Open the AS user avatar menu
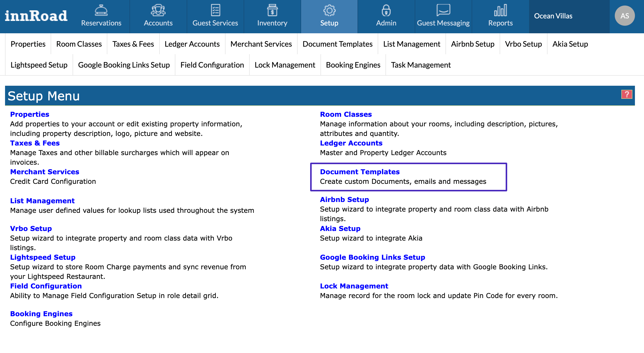Image resolution: width=644 pixels, height=353 pixels. [625, 16]
